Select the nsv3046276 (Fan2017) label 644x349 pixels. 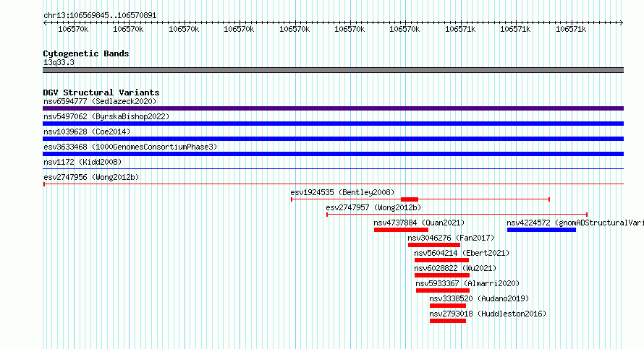click(x=451, y=238)
